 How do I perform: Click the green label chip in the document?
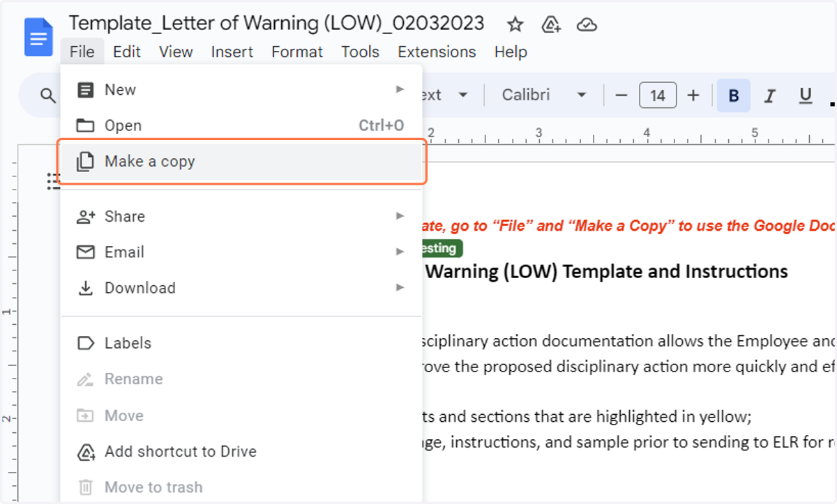pos(441,248)
